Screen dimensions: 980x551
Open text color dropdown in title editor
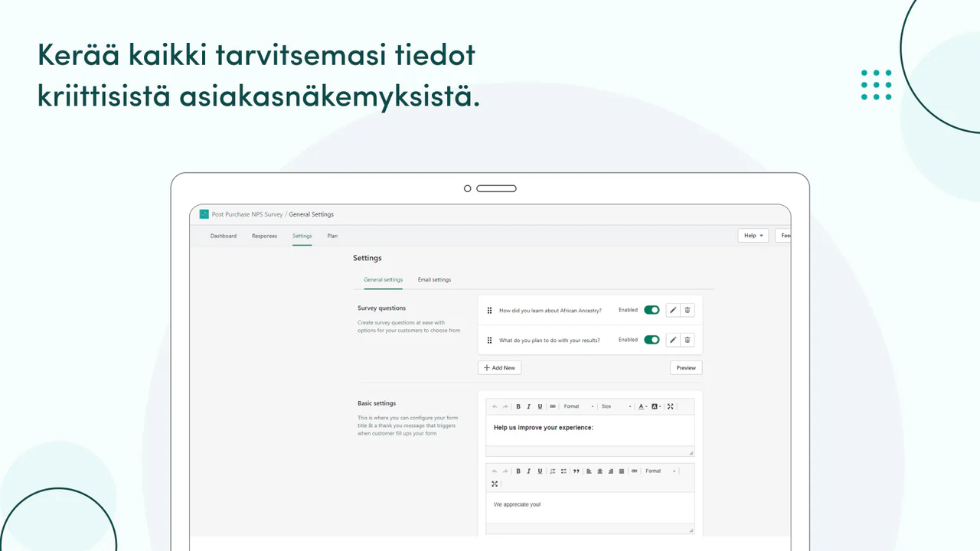tap(643, 406)
